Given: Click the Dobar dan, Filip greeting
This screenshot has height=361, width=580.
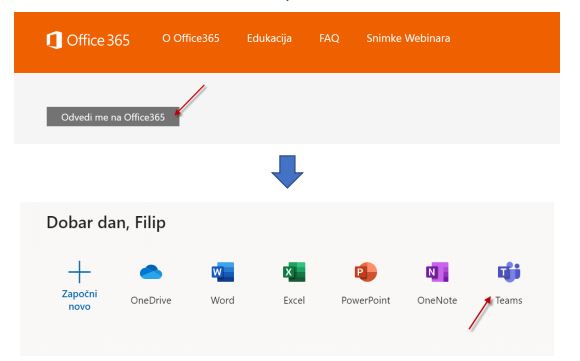Looking at the screenshot, I should (x=106, y=223).
